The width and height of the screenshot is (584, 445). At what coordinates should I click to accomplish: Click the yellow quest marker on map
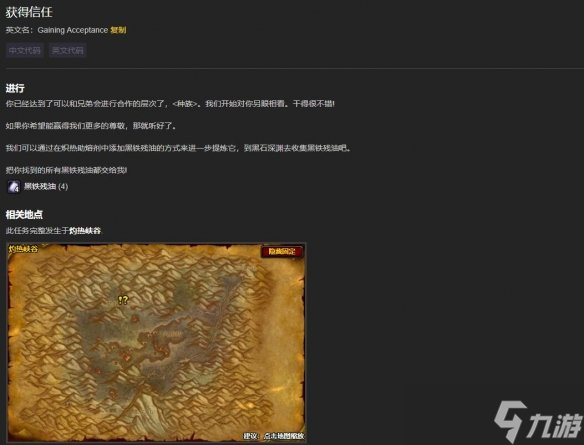[123, 300]
